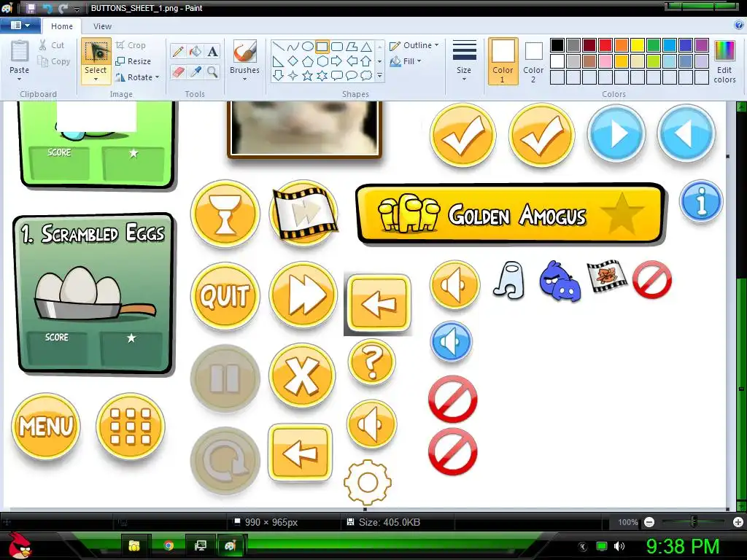747x560 pixels.
Task: Select the Magnifier tool
Action: [212, 72]
